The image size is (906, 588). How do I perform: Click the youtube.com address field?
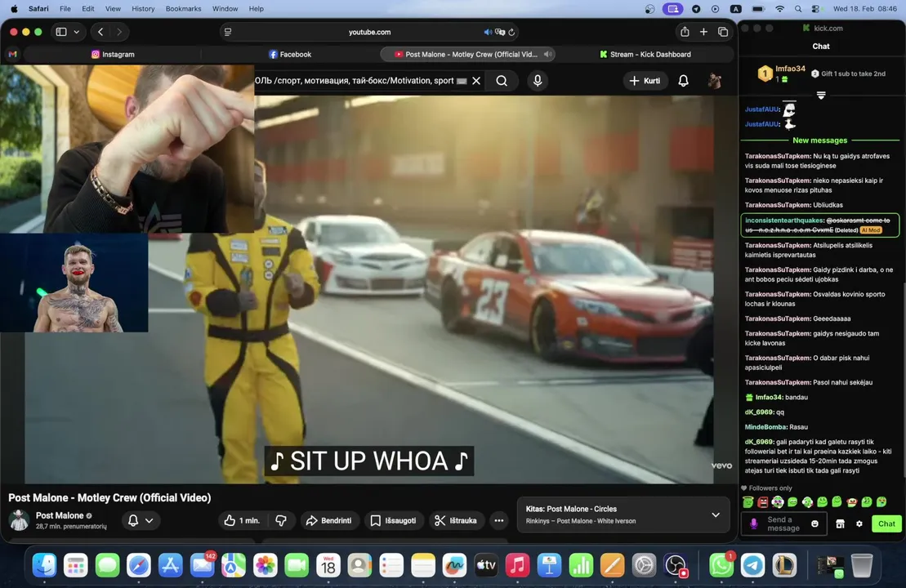370,33
